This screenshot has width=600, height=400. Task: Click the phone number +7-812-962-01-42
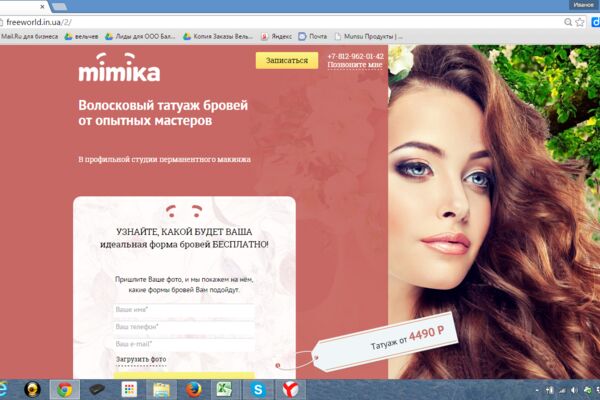[x=355, y=56]
